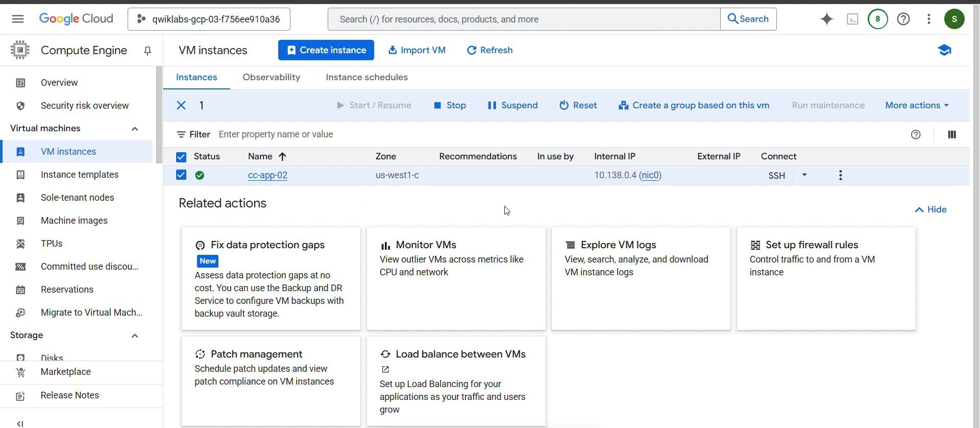This screenshot has width=980, height=428.
Task: Sort by Name using the arrow
Action: tap(282, 156)
